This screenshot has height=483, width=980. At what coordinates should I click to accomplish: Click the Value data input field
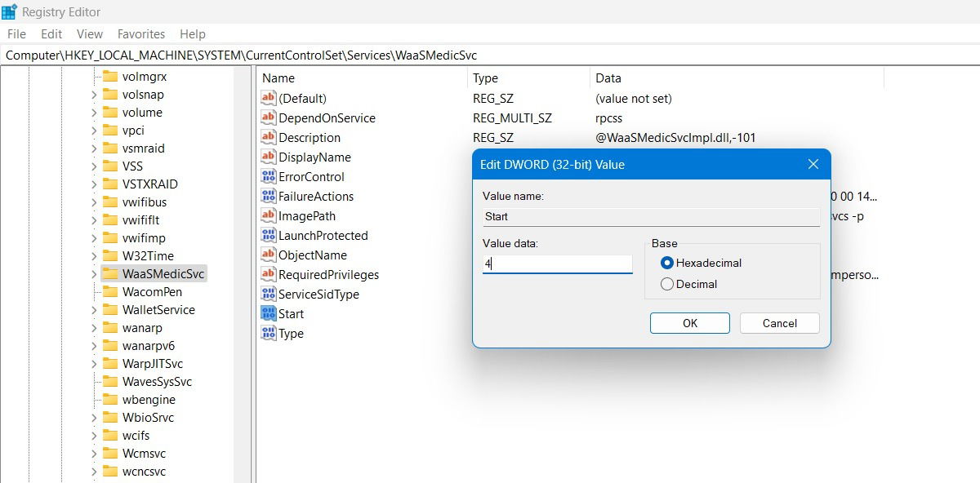[558, 264]
